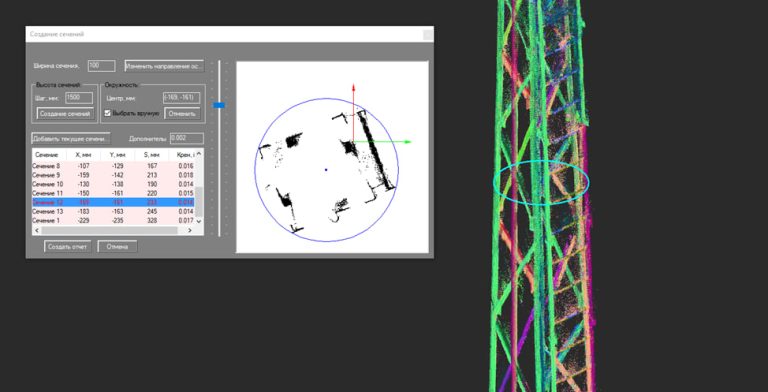Click value 0.018 in Сечение 9 row
768x392 pixels.
coord(186,175)
